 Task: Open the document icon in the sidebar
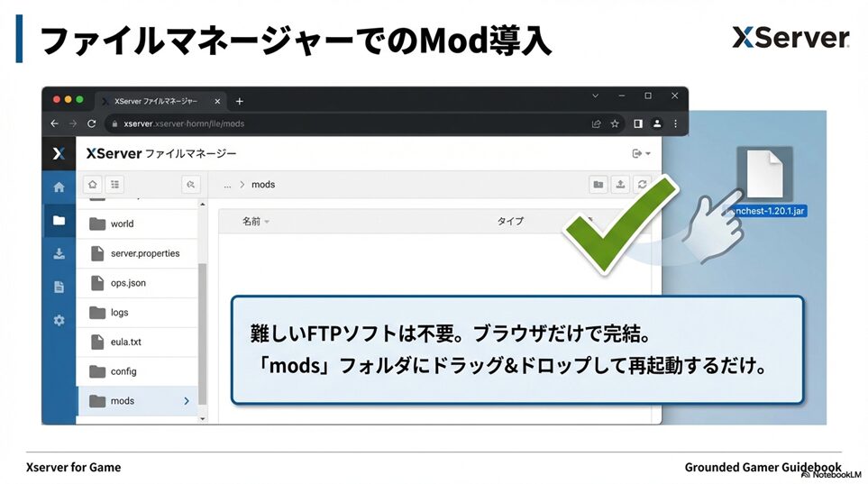(x=59, y=287)
